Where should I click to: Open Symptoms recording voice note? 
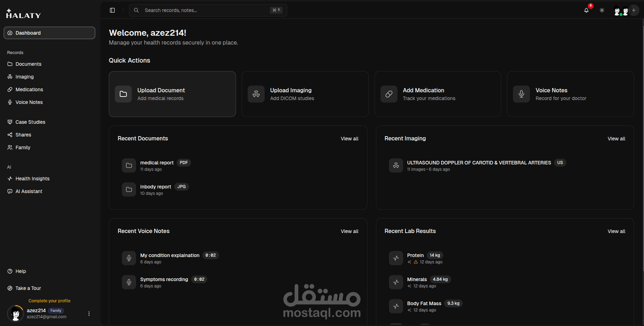(x=238, y=282)
